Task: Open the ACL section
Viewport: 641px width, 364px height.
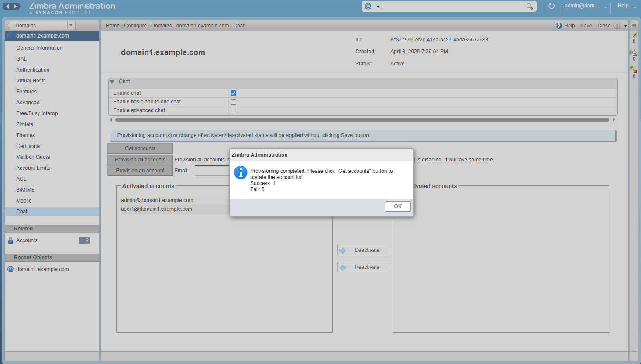Action: coord(21,179)
